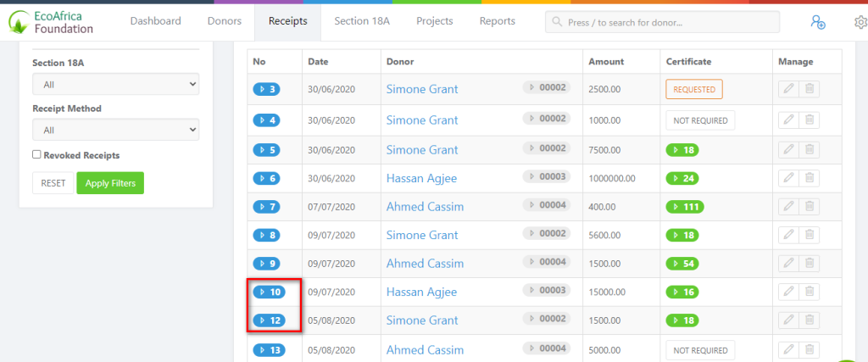Edit receipt 4 with pencil icon

click(x=788, y=120)
